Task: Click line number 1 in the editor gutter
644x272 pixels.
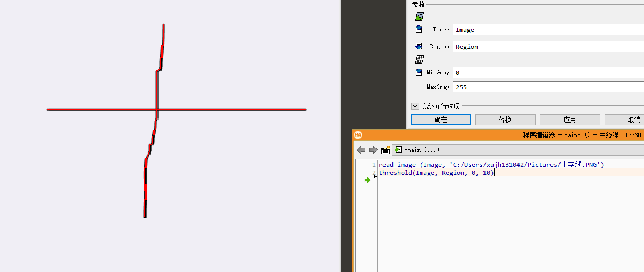Action: point(374,165)
